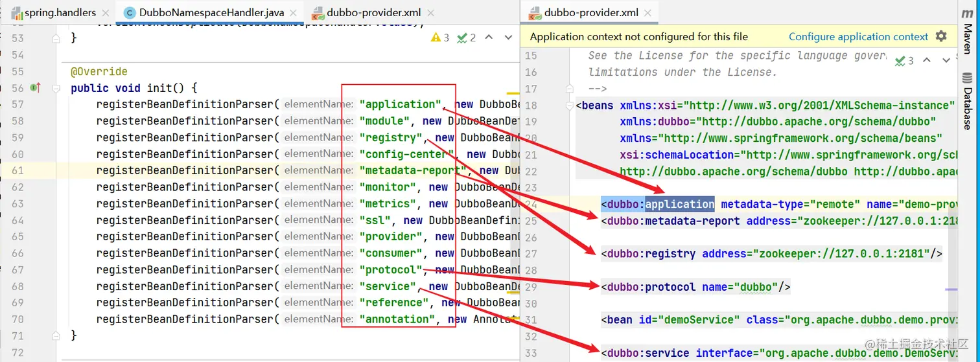
Task: Click registerBeanDefinitionParser call on line 62
Action: pyautogui.click(x=185, y=187)
